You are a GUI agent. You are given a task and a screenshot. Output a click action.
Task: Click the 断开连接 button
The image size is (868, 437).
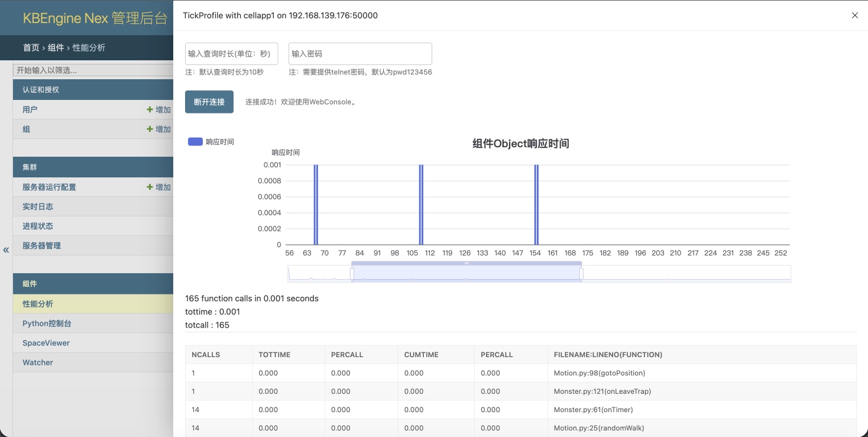[x=209, y=102]
